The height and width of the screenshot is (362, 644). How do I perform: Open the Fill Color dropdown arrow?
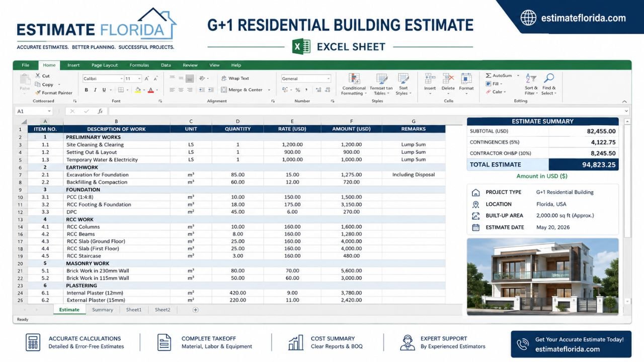[x=144, y=90]
